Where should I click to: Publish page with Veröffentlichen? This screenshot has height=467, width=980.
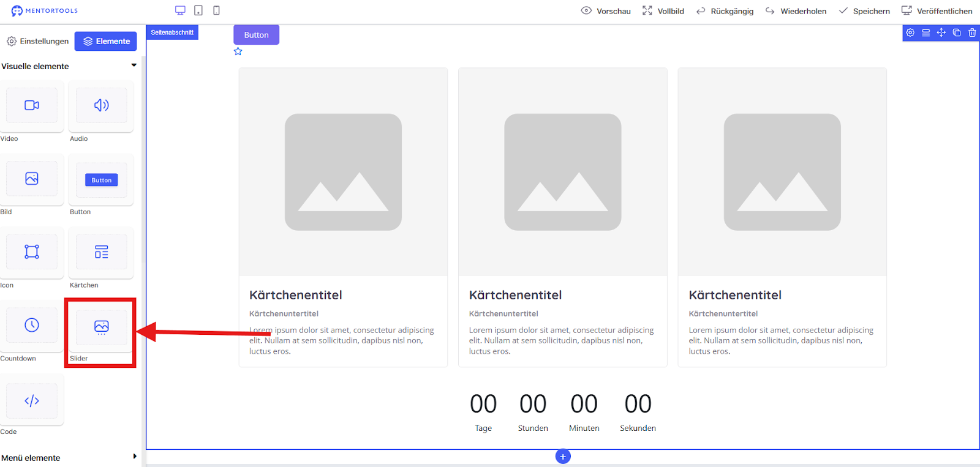[937, 11]
